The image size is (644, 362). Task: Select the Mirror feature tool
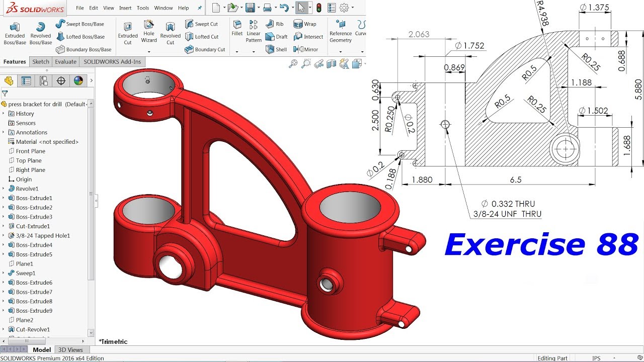pos(305,49)
